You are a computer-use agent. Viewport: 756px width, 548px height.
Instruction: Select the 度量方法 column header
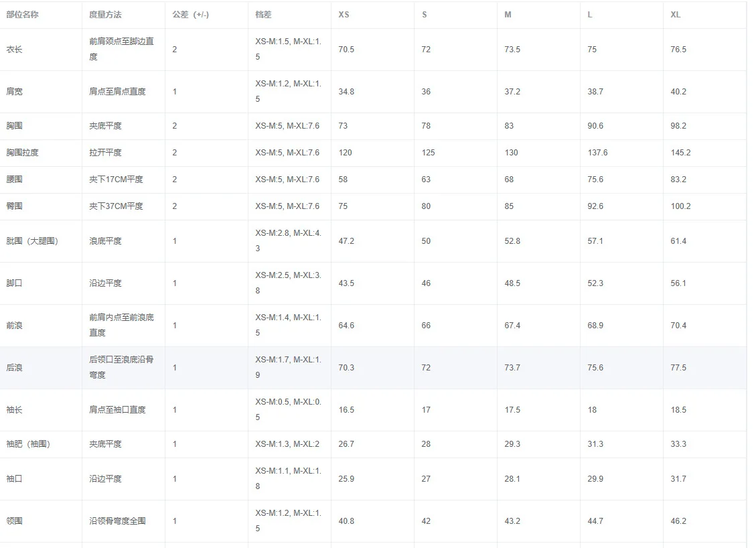[105, 15]
